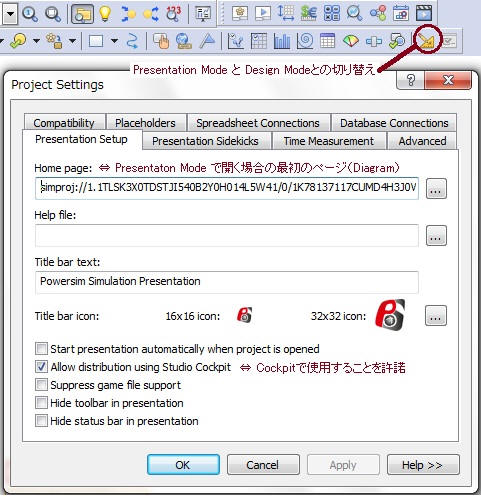Select the zoom magnifier with number 1
Image resolution: width=481 pixels, height=497 pixels.
click(x=29, y=14)
